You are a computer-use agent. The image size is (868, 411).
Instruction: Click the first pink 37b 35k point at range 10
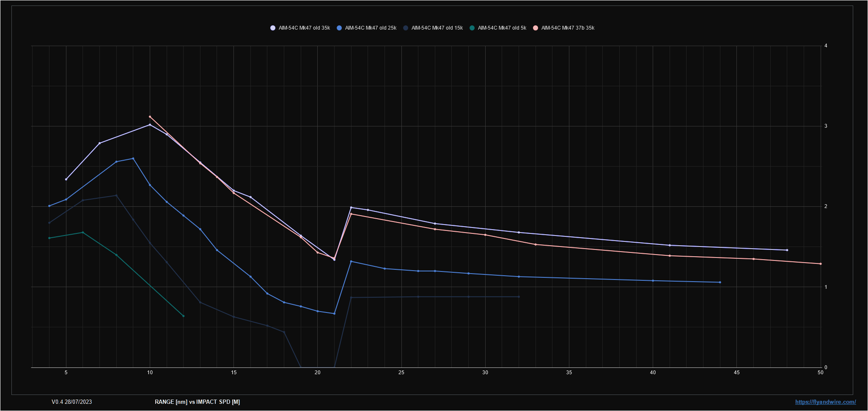(150, 117)
